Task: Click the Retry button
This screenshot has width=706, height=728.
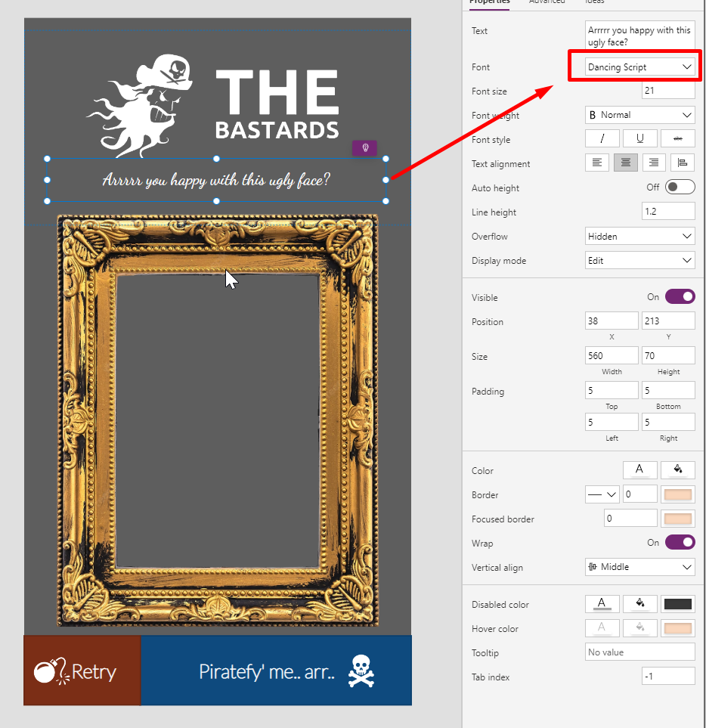Action: pos(82,671)
